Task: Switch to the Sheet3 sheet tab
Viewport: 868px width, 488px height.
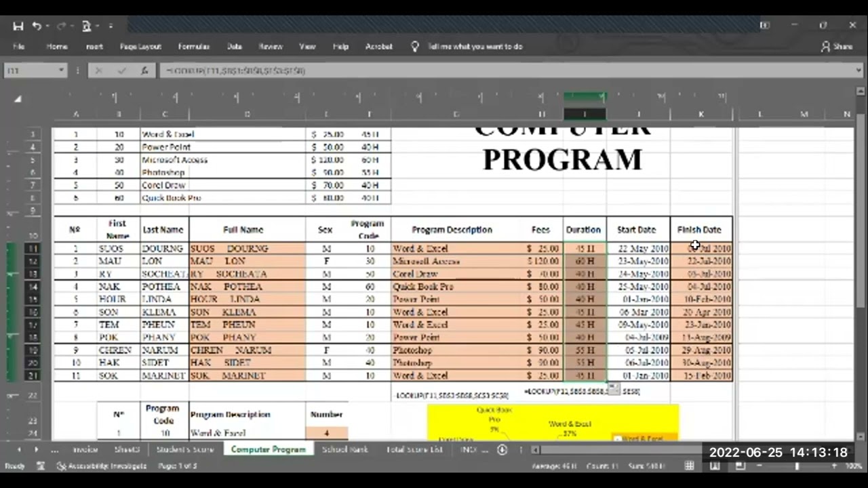Action: [127, 449]
